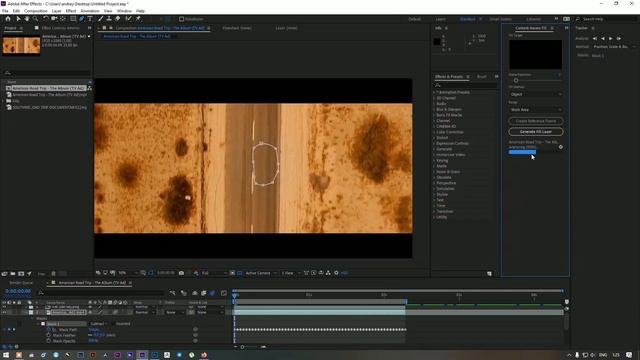This screenshot has width=640, height=360.
Task: Click the fill analyzing blue progress bar
Action: click(x=522, y=152)
